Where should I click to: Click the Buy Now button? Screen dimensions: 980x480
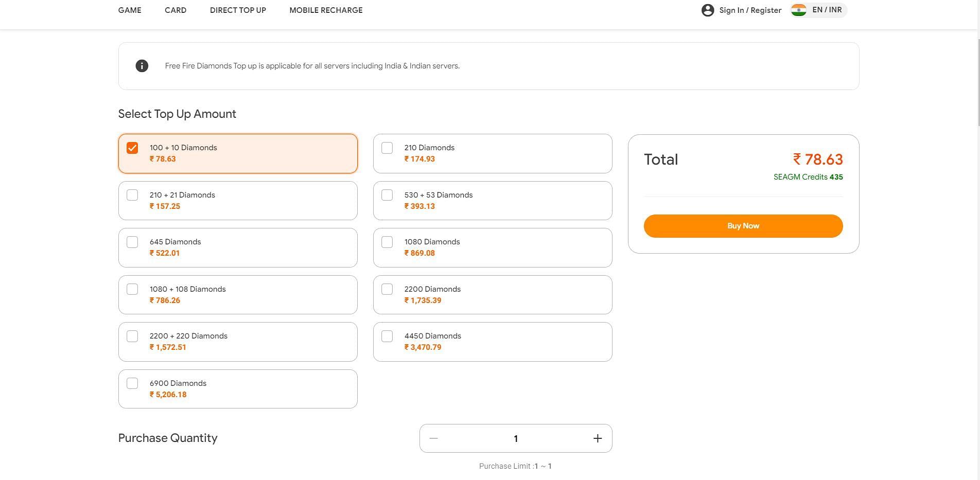point(743,226)
